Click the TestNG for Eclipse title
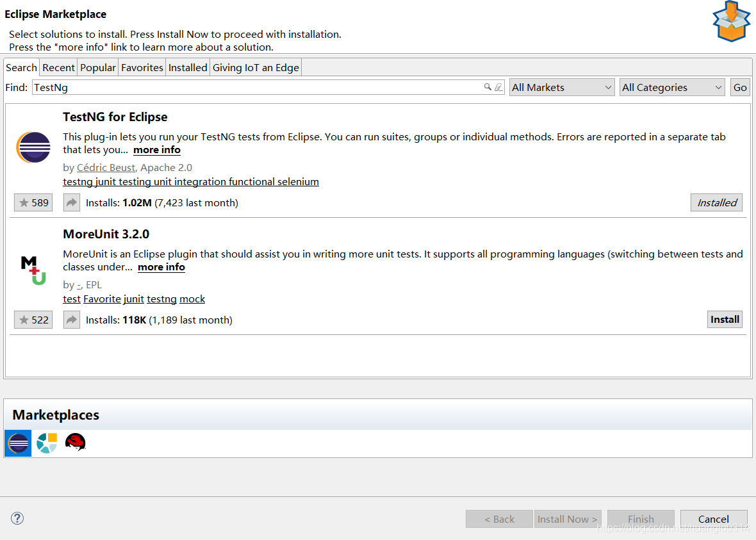Image resolution: width=756 pixels, height=540 pixels. pos(115,117)
